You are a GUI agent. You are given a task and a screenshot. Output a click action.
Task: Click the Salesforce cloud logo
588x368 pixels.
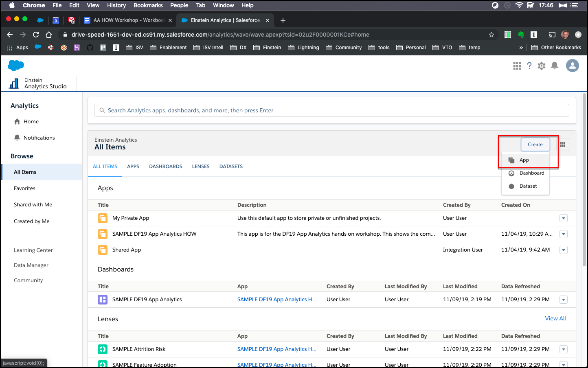coord(16,65)
